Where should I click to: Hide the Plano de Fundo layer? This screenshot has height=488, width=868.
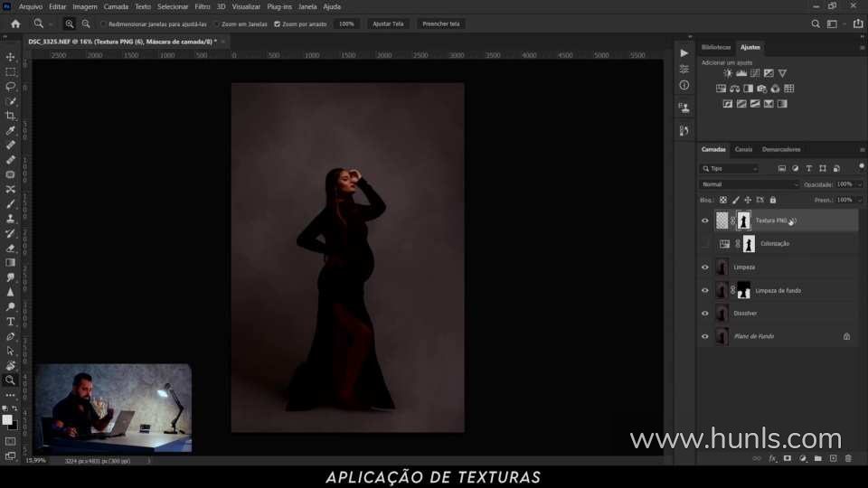tap(704, 336)
